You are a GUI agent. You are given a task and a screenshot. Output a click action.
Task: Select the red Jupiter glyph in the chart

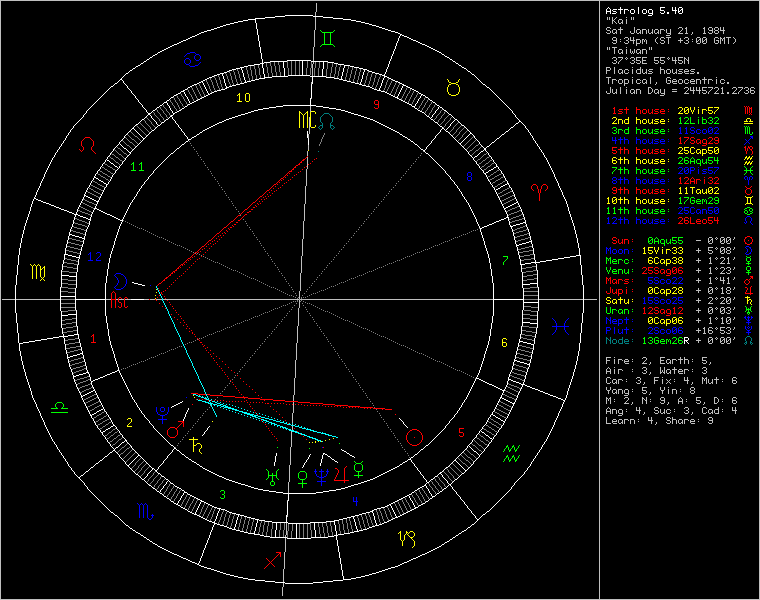[x=342, y=474]
